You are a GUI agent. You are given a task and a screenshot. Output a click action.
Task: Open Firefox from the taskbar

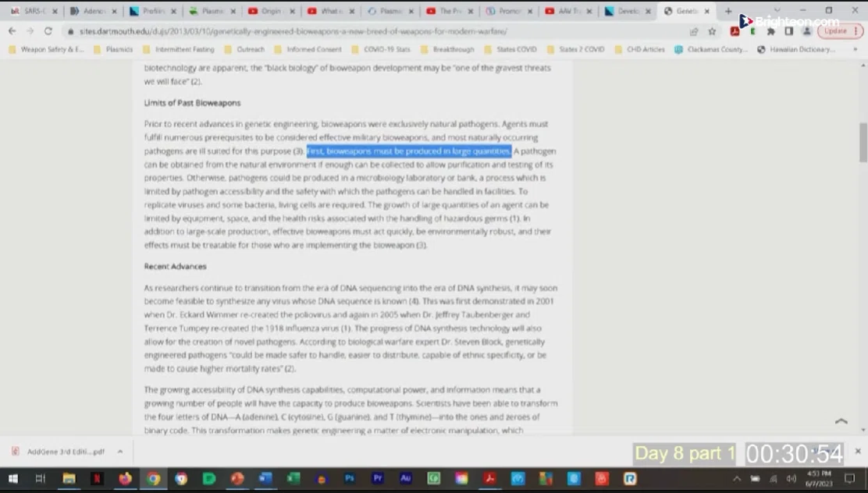point(125,479)
